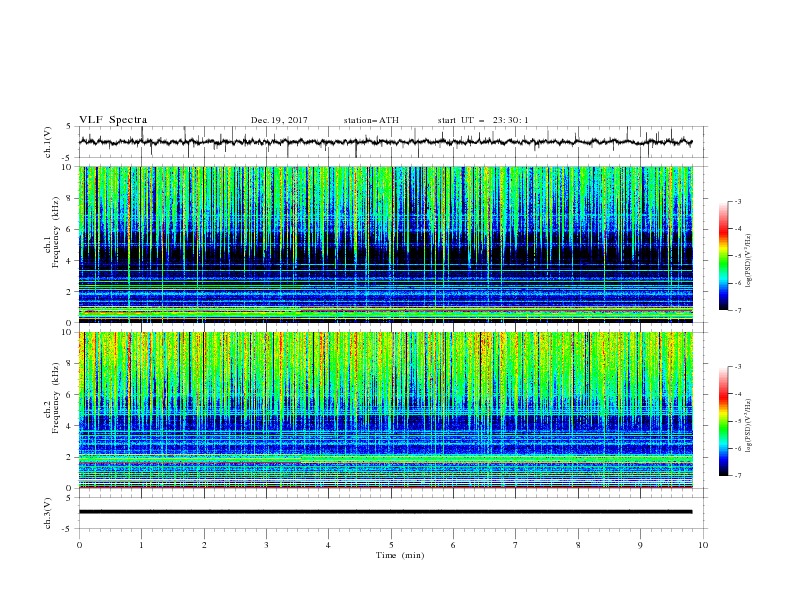Screen dimensions: 792x612
Task: Click inside the ch.1 spectrogram panel
Action: click(x=385, y=244)
